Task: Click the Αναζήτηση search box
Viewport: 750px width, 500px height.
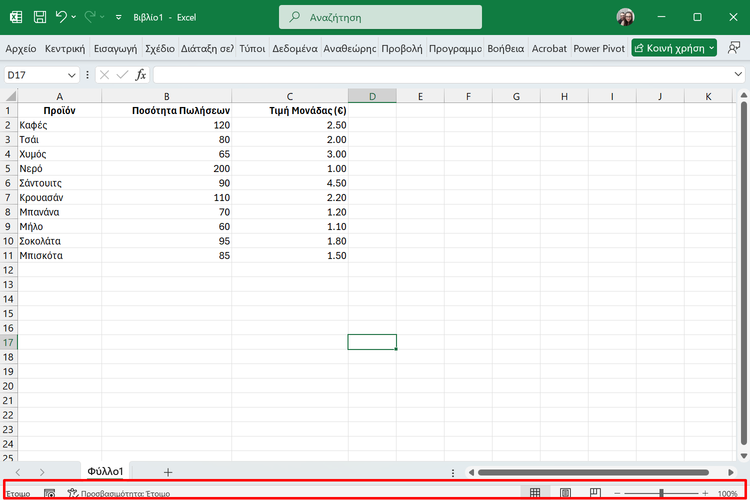Action: click(380, 17)
